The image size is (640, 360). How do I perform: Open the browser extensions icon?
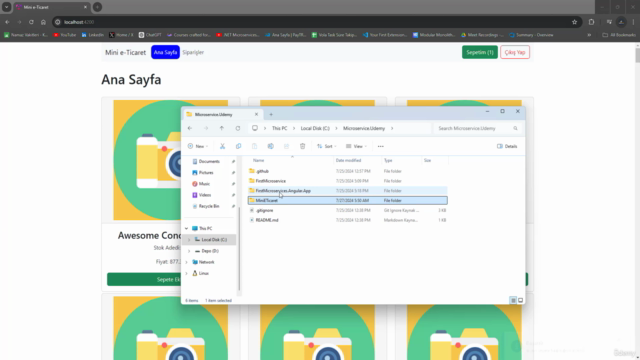pyautogui.click(x=591, y=22)
